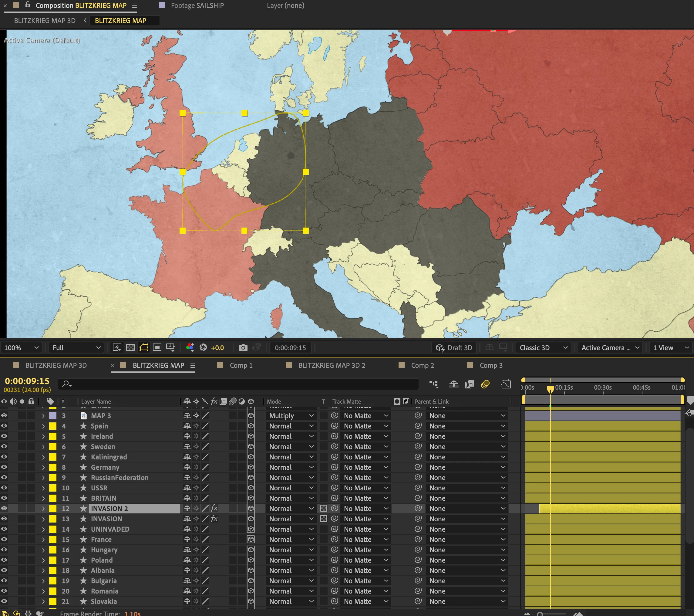Click the Spain layer yellow label color
Screen dimensions: 694x616
[53, 426]
